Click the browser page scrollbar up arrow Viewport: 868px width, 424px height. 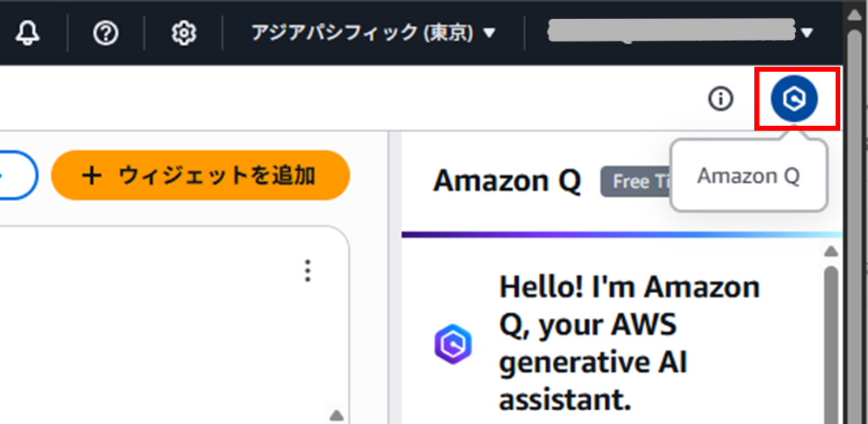tap(855, 15)
